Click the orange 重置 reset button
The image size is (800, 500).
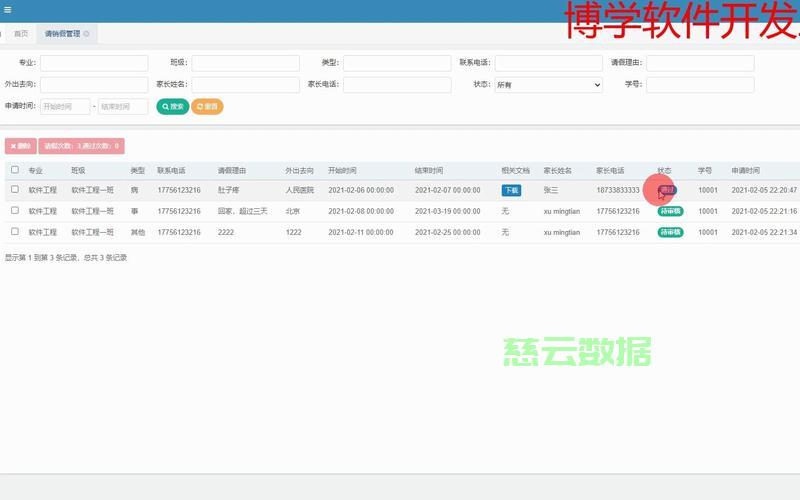pyautogui.click(x=207, y=106)
